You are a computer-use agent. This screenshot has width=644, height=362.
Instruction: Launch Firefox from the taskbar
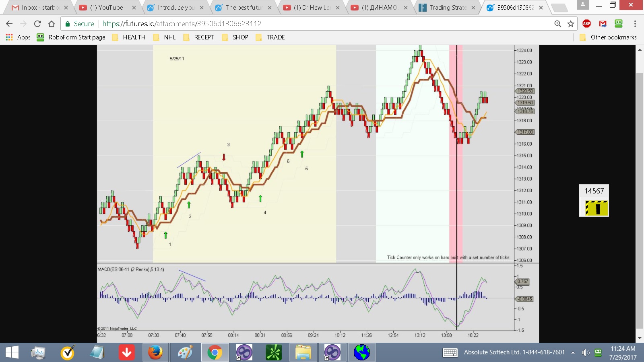point(155,353)
